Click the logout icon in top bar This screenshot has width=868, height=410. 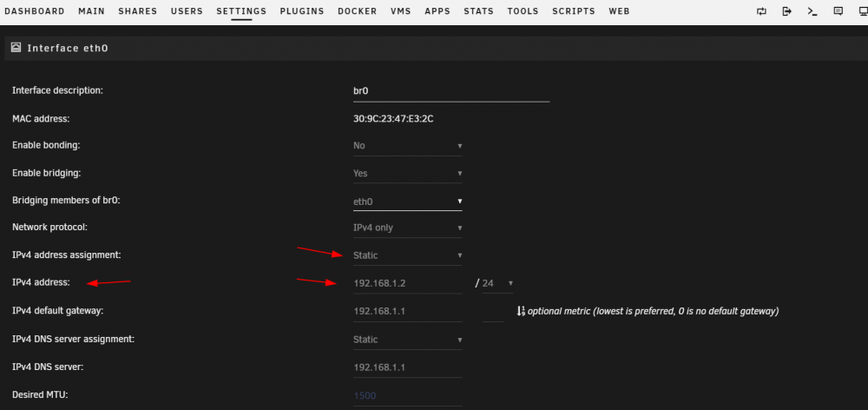pyautogui.click(x=786, y=11)
